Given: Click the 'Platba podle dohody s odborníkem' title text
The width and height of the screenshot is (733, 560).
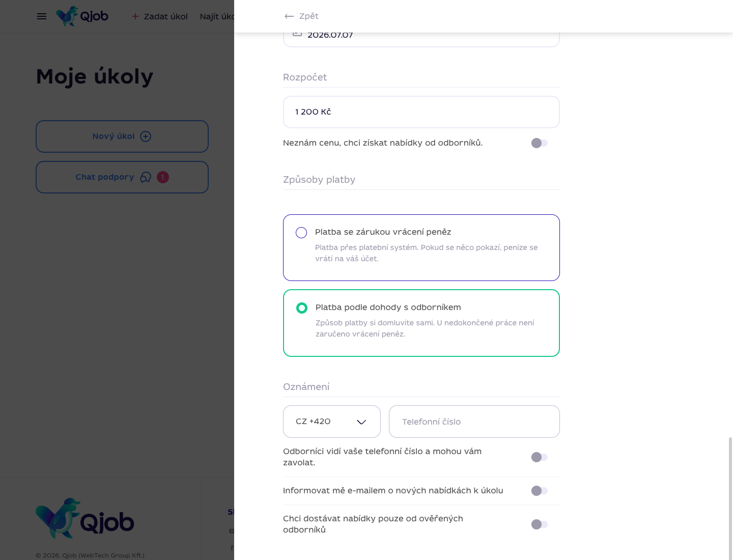Looking at the screenshot, I should point(388,307).
